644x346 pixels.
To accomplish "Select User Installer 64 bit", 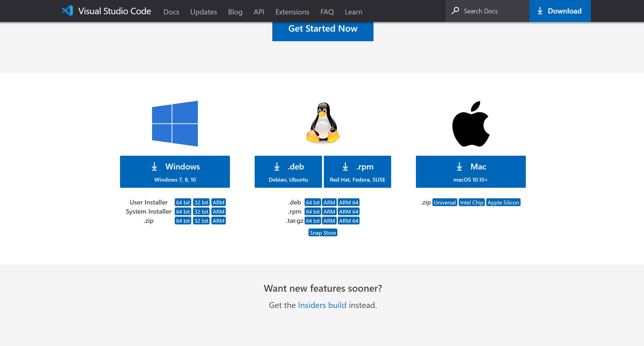I will pos(183,202).
